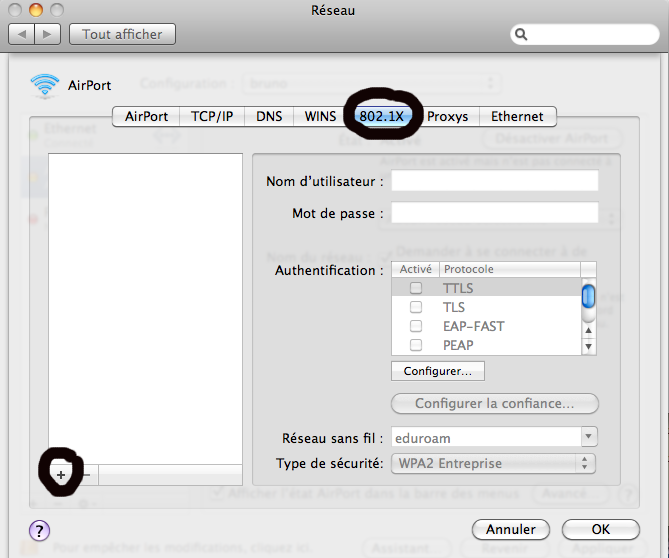
Task: Switch to the TCP/IP tab
Action: click(x=212, y=116)
